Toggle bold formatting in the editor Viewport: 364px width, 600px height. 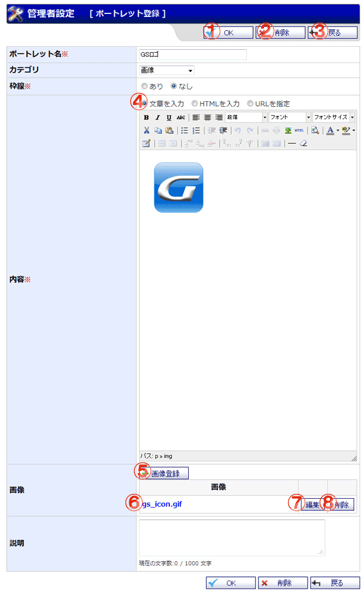pos(146,118)
